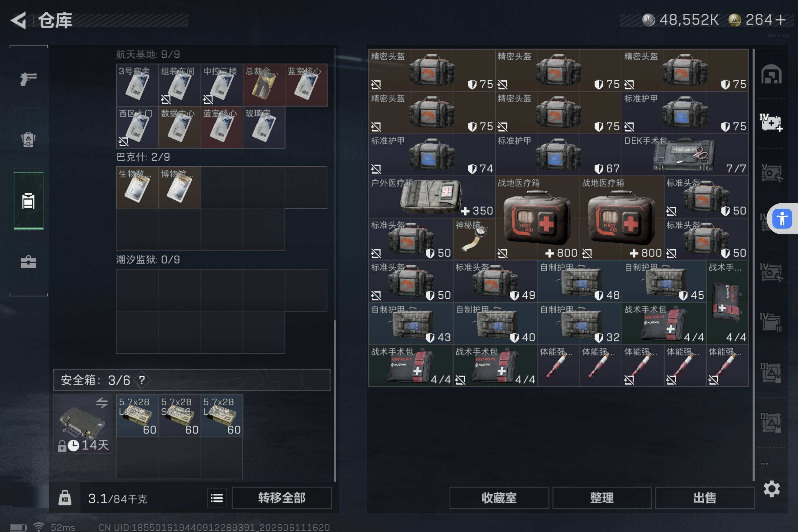Open the list view icon beside 转移全部
This screenshot has height=532, width=798.
click(x=216, y=498)
